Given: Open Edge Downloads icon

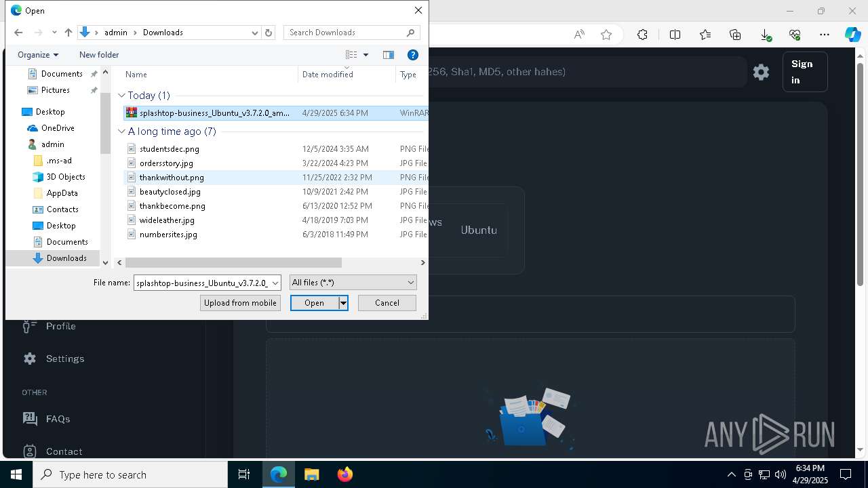Looking at the screenshot, I should 765,35.
